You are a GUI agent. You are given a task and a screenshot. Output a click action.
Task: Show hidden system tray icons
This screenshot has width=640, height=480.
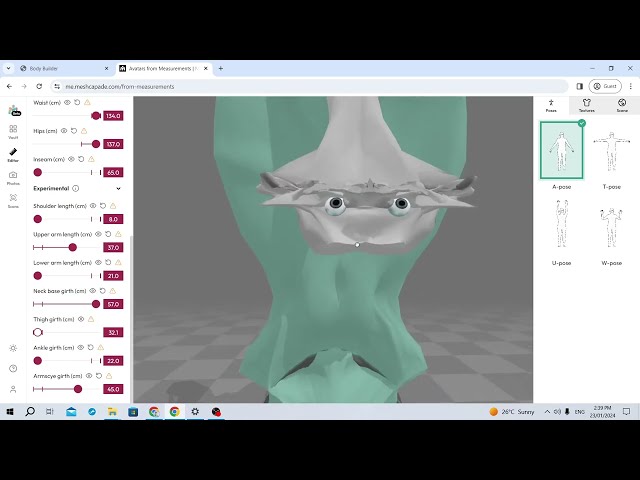(x=547, y=412)
